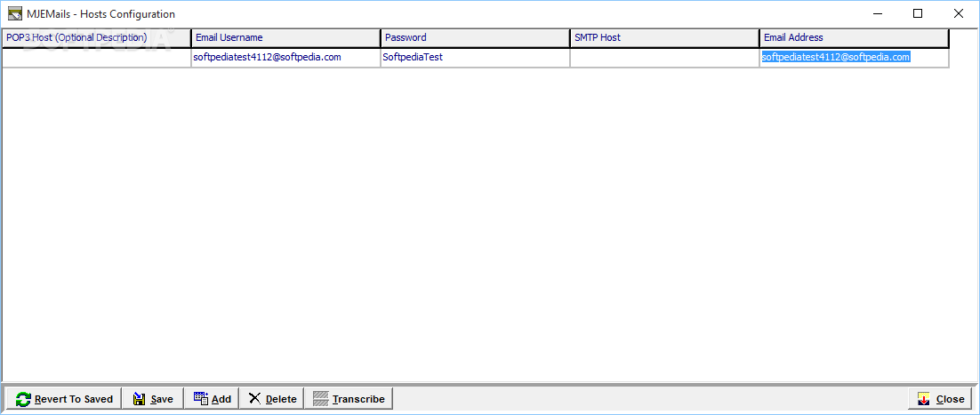The height and width of the screenshot is (415, 980).
Task: Click the empty SMTP Host cell
Action: coord(665,58)
